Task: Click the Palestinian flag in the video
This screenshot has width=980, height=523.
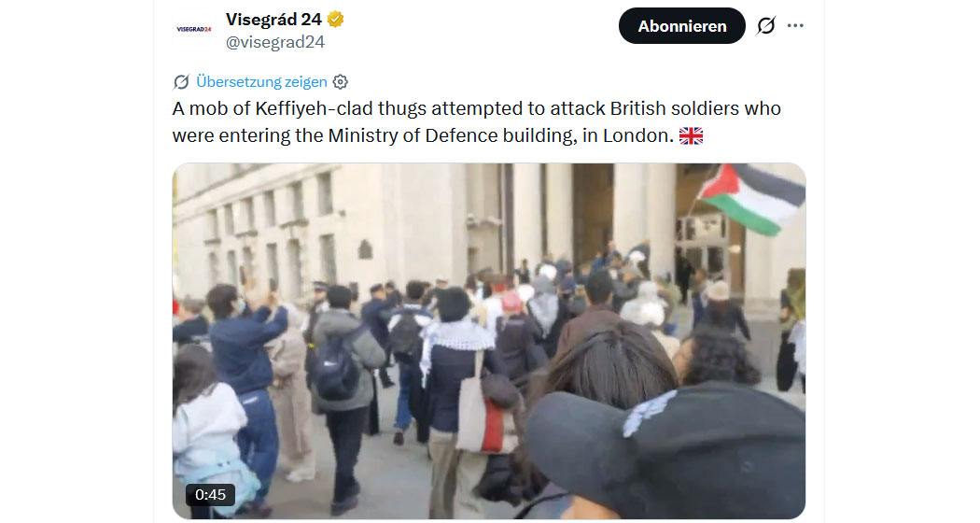Action: 750,197
